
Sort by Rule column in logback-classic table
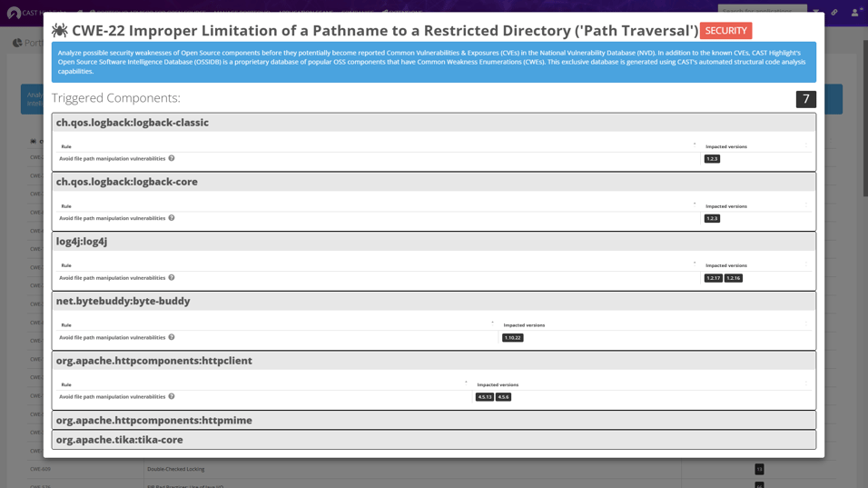[x=66, y=146]
